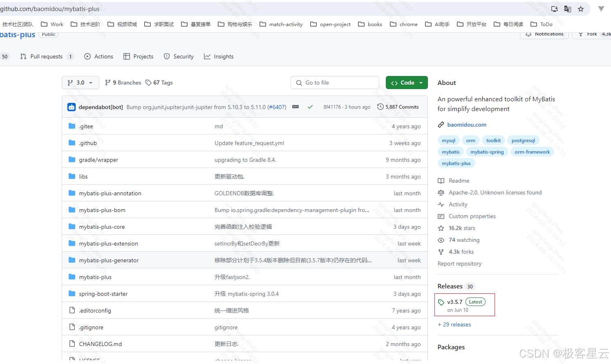Click the file icon beside CHANGELOG.md
The height and width of the screenshot is (364, 611).
click(72, 344)
